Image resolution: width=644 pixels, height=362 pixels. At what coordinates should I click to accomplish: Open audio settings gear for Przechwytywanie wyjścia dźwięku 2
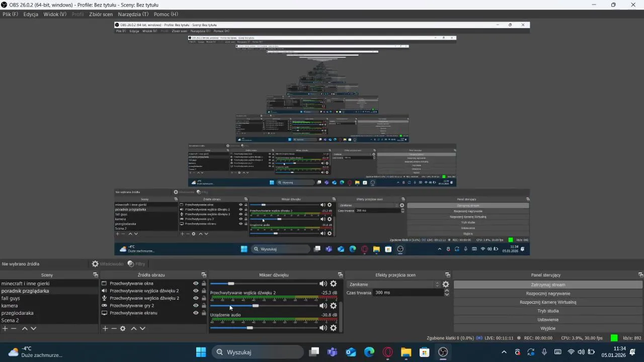(333, 306)
